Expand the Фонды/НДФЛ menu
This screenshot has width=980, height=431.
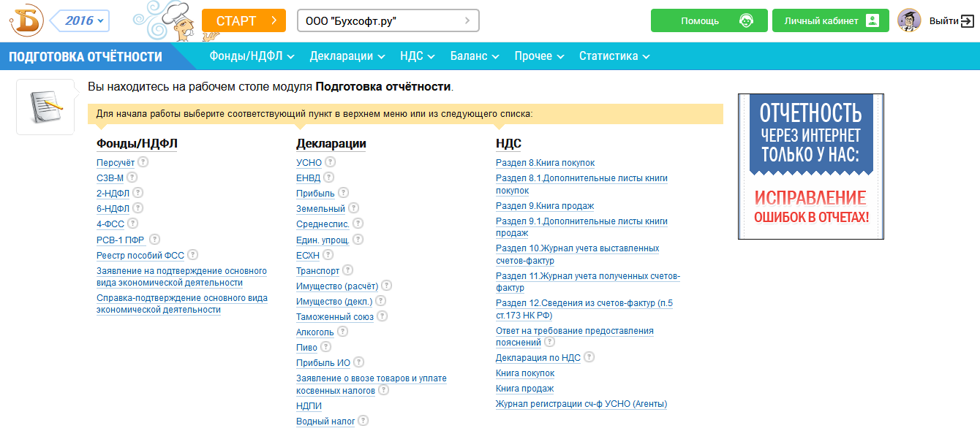coord(252,56)
